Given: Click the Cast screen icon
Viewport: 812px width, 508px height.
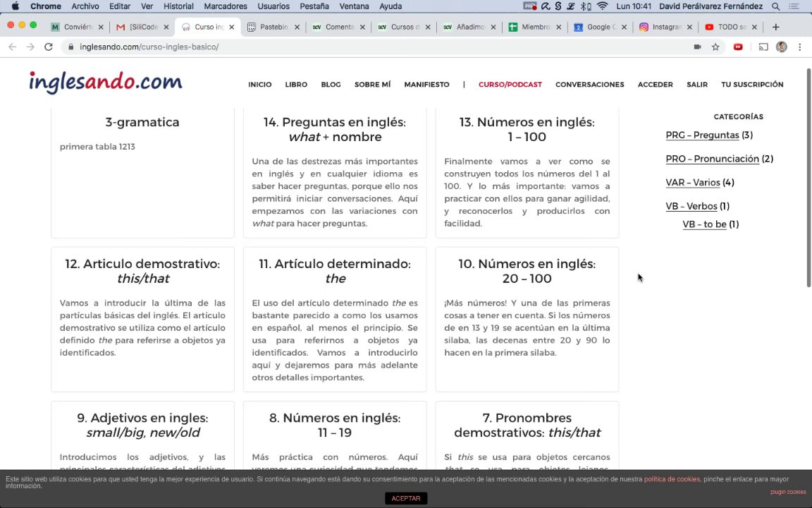Looking at the screenshot, I should [x=763, y=47].
